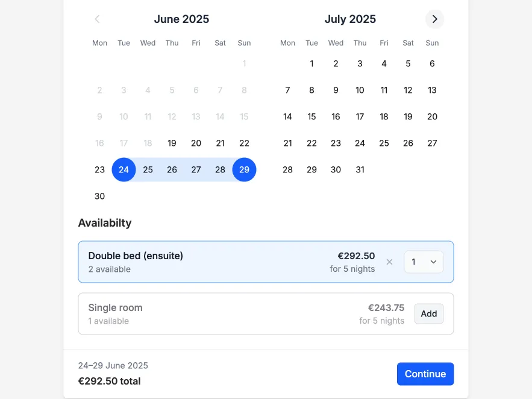This screenshot has width=532, height=399.
Task: Select June 24 check-in date
Action: (x=124, y=170)
